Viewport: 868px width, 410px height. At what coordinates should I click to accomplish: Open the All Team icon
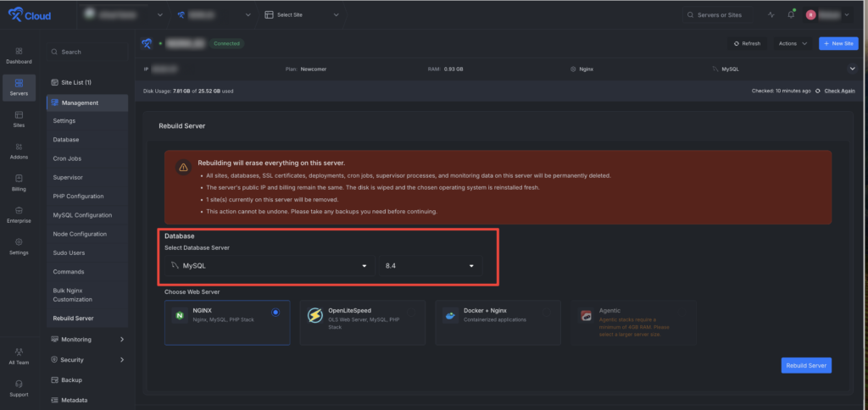[x=19, y=352]
